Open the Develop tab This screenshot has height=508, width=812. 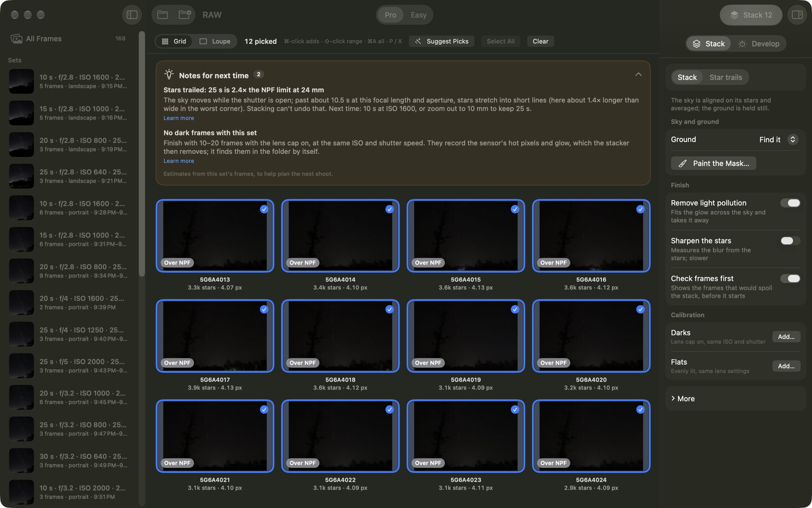point(759,44)
